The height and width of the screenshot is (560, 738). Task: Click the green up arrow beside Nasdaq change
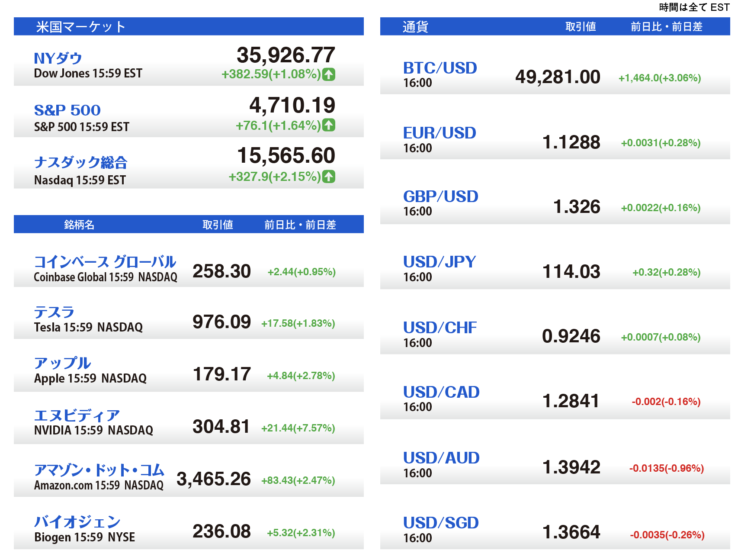pyautogui.click(x=329, y=177)
